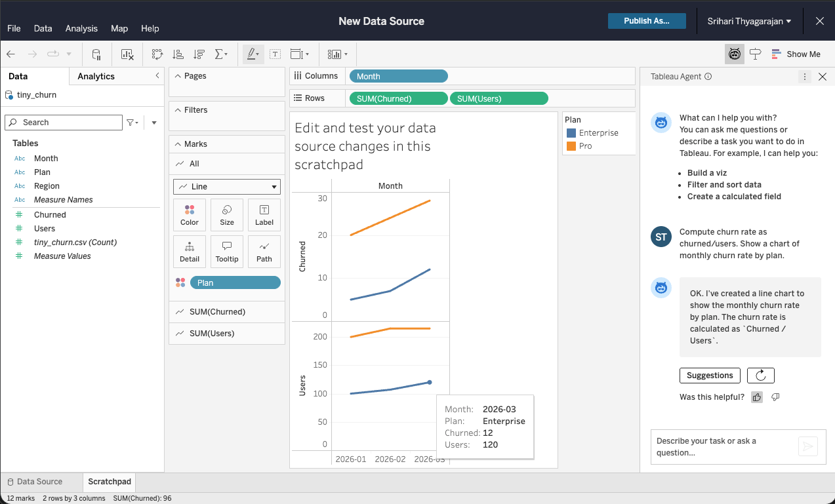Open the File menu
835x504 pixels.
click(x=14, y=28)
